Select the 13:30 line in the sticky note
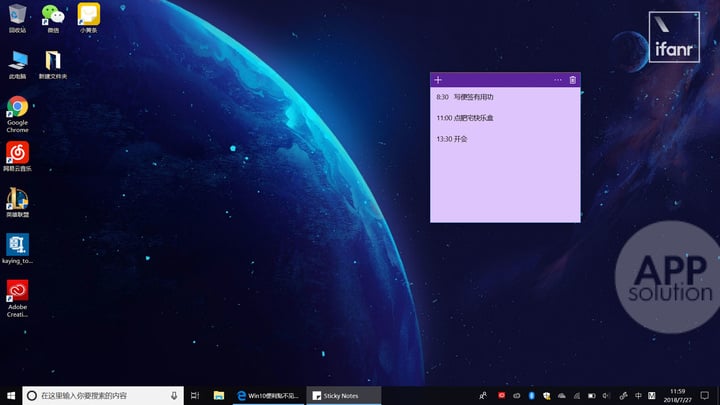720x405 pixels. coord(452,139)
